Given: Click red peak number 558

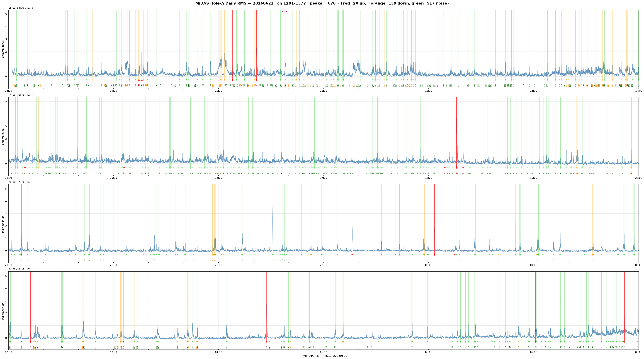Looking at the screenshot, I should coord(21,347).
